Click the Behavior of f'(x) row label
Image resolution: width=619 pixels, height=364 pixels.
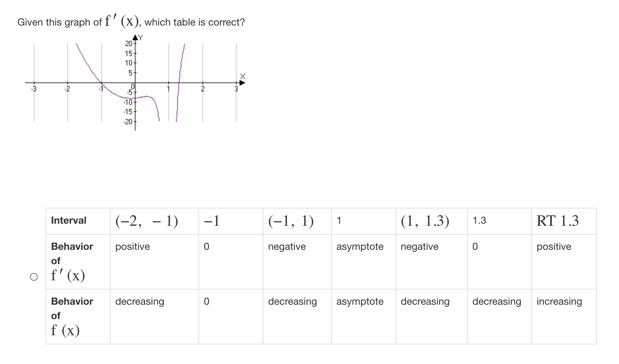click(x=72, y=261)
